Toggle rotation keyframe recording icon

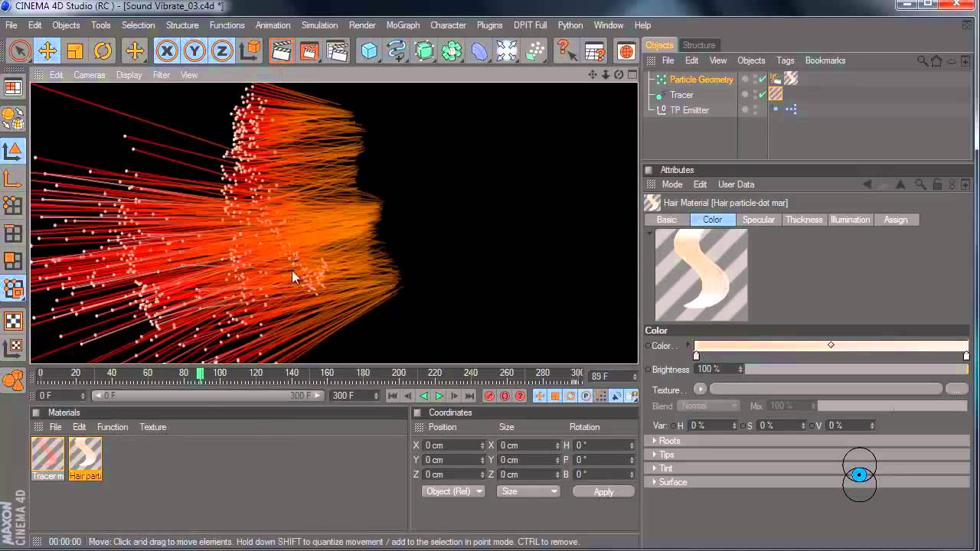pyautogui.click(x=570, y=396)
